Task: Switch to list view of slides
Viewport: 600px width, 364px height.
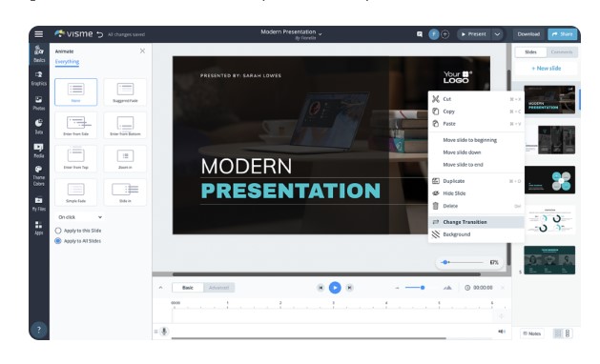Action: [568, 334]
